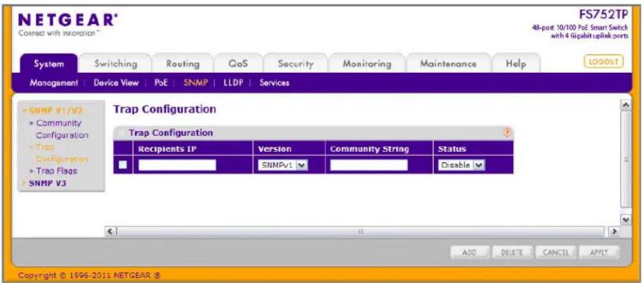Click the FS752TP model name

point(603,14)
